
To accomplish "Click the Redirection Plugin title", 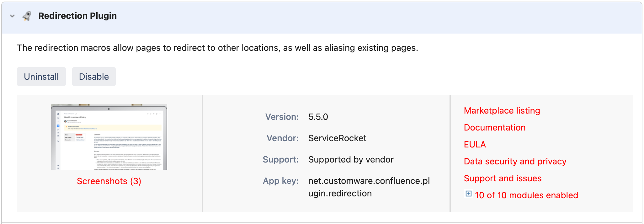I will click(77, 16).
